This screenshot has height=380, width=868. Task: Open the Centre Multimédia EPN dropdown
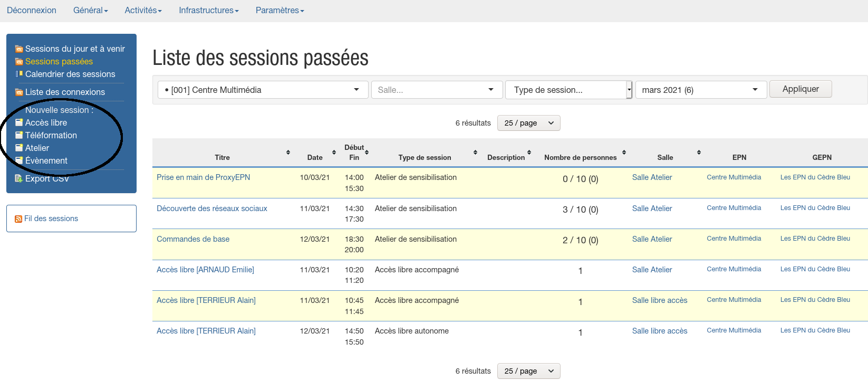tap(262, 90)
